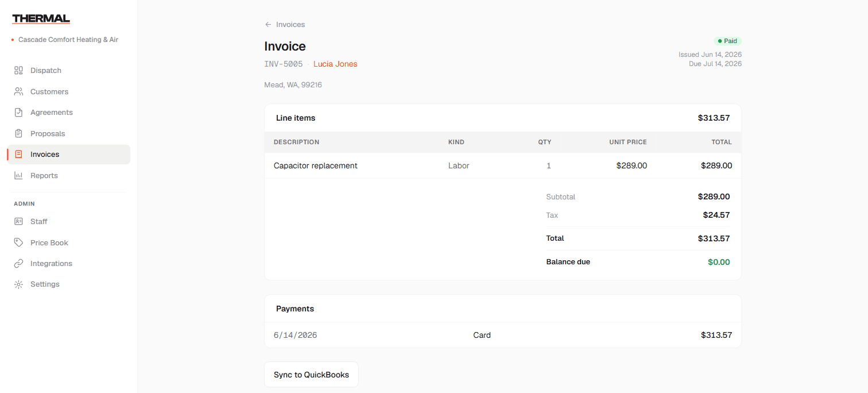The width and height of the screenshot is (868, 393).
Task: Click the Agreements document icon
Action: pos(18,113)
